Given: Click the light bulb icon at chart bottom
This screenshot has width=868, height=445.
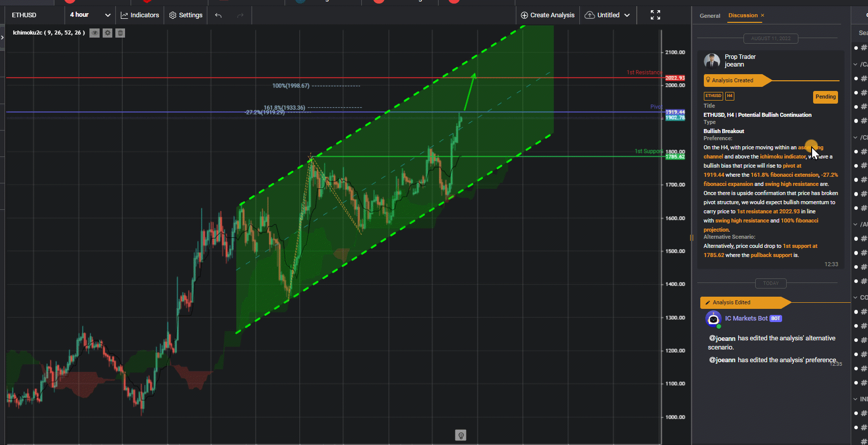Looking at the screenshot, I should [460, 435].
